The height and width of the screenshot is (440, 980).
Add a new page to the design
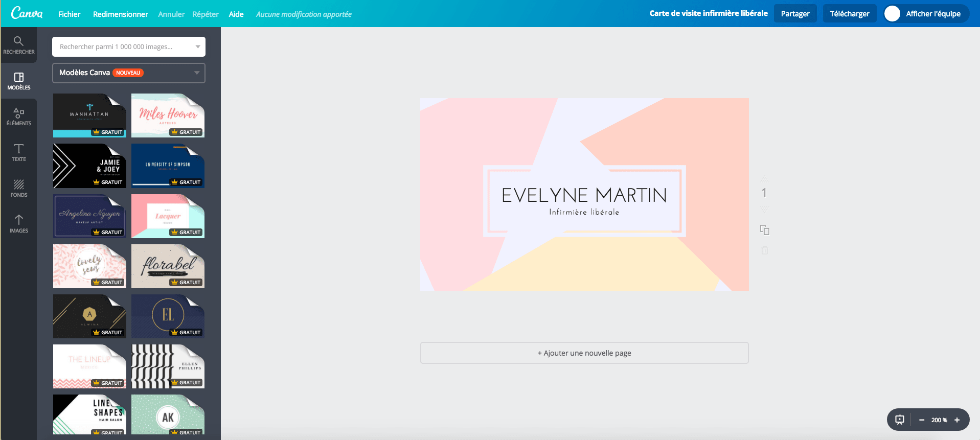[x=584, y=353]
